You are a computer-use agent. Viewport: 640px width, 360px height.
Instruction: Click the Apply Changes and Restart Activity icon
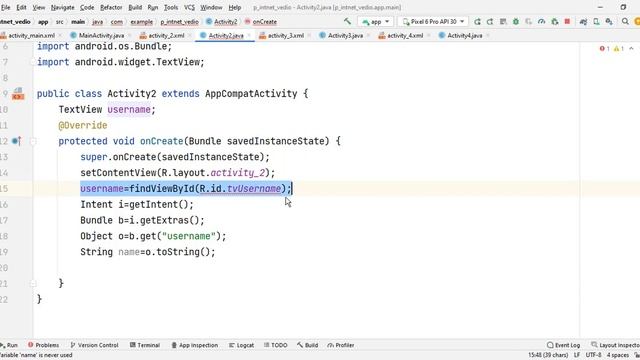490,22
